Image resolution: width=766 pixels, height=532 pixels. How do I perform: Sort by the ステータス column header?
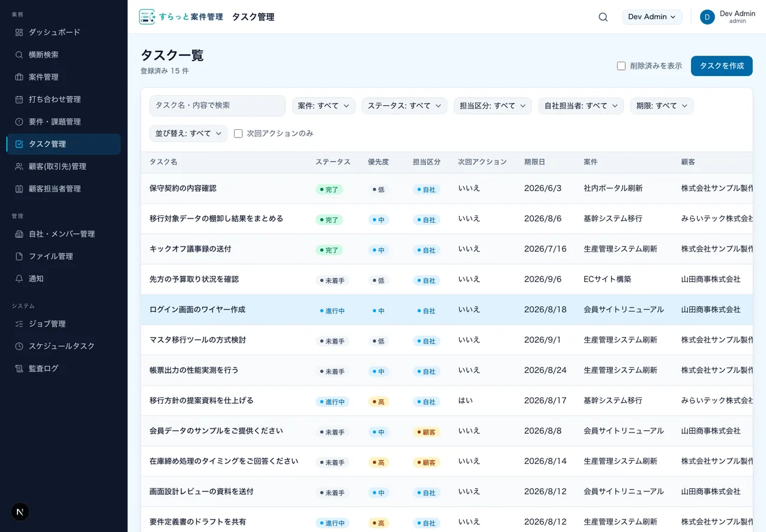click(x=333, y=162)
